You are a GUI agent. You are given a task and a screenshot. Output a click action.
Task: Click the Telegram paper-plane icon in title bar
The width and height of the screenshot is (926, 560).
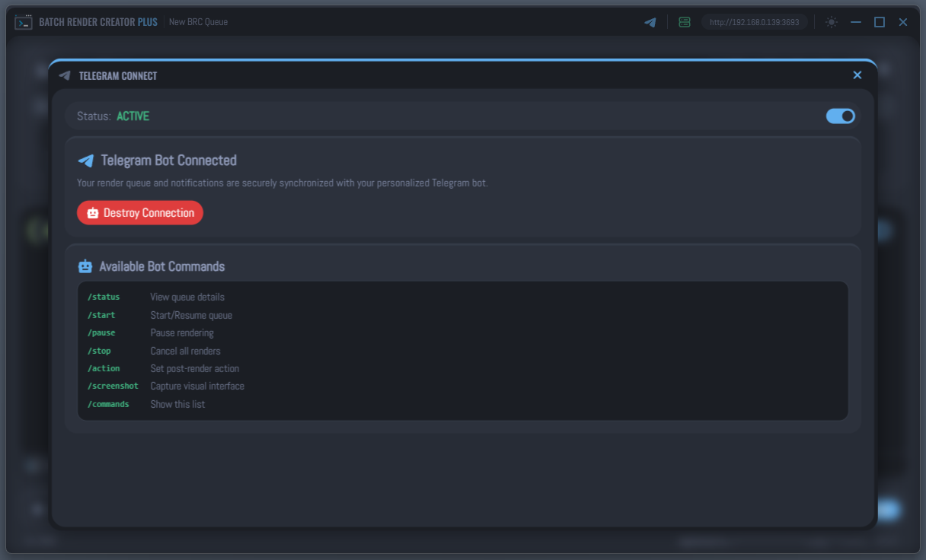pos(650,22)
